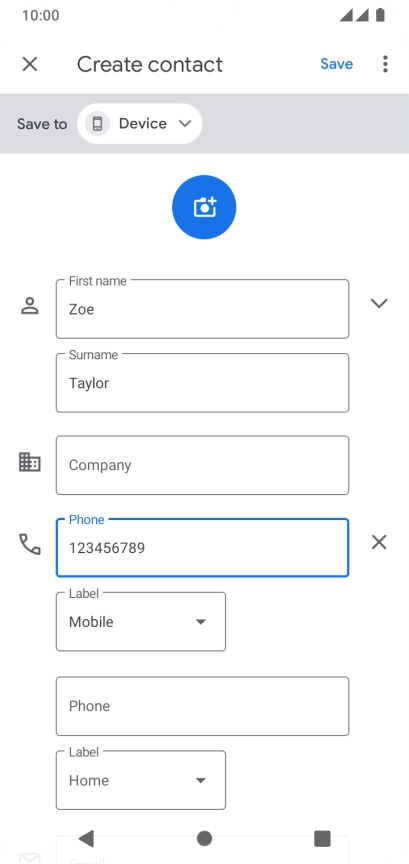Tap the company building icon
This screenshot has width=409, height=864.
click(30, 462)
